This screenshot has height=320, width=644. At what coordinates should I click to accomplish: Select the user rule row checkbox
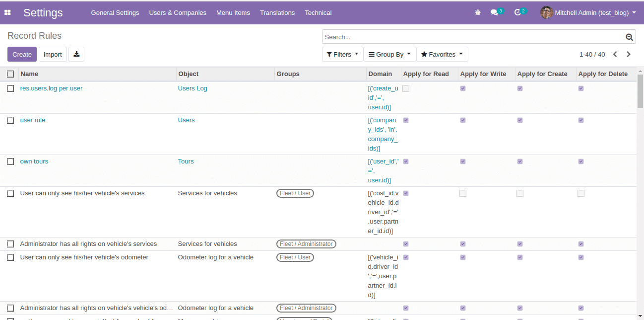point(10,120)
